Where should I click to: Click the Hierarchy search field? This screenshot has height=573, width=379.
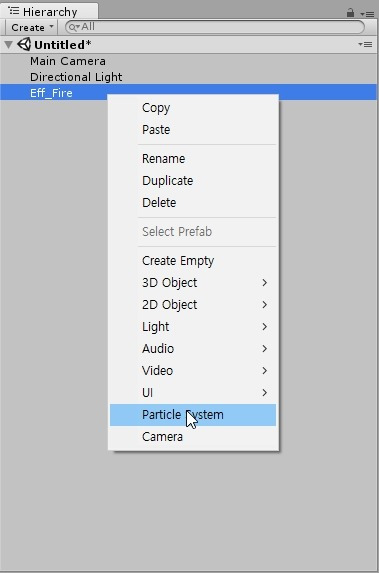(x=215, y=27)
